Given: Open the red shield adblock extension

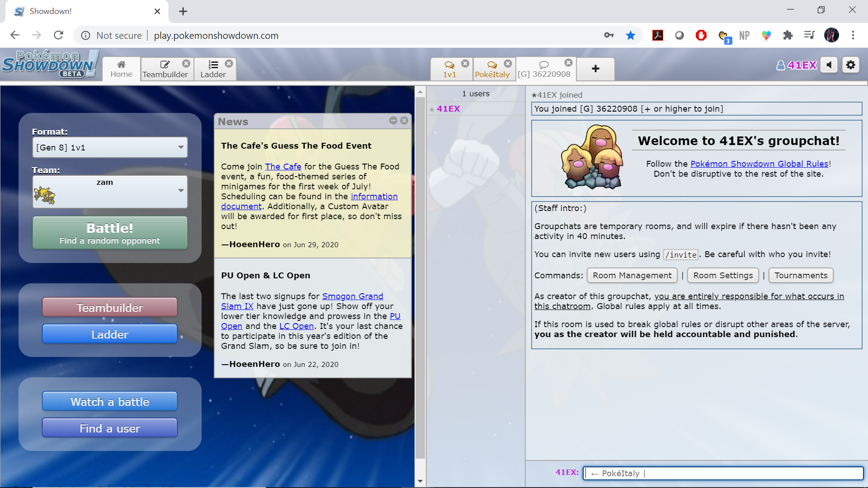Looking at the screenshot, I should coord(701,35).
